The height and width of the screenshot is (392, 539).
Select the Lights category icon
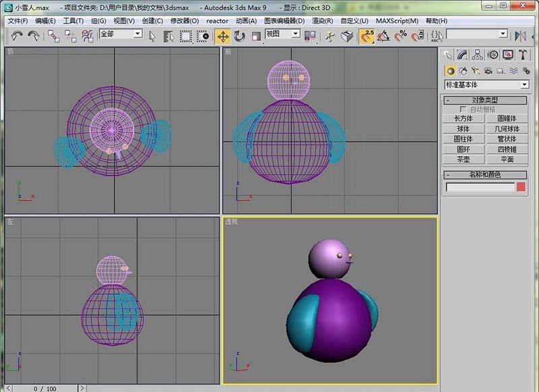[x=476, y=71]
